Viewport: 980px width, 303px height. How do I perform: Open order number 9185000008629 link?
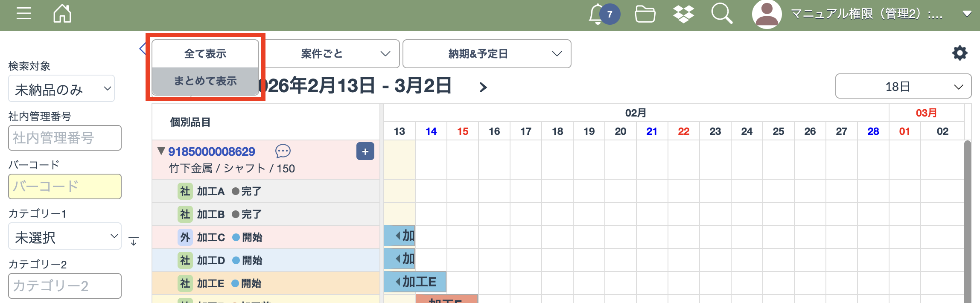[x=211, y=151]
